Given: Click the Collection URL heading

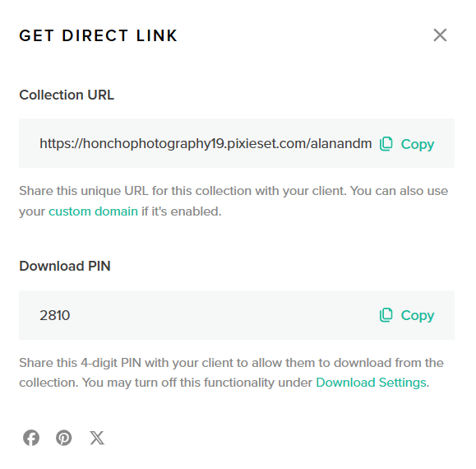Looking at the screenshot, I should click(67, 95).
